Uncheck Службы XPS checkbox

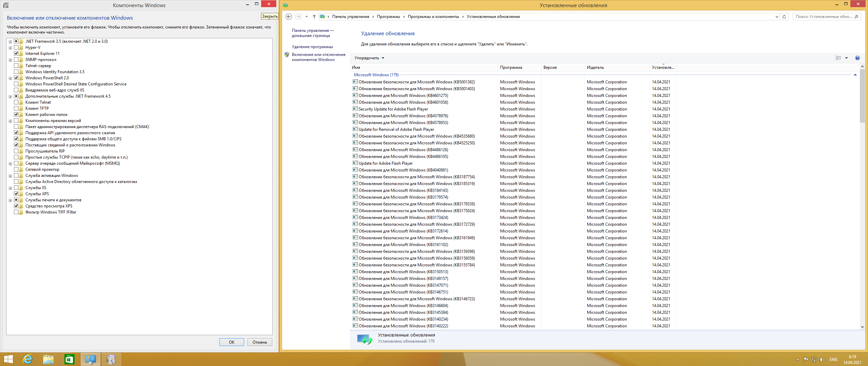16,194
